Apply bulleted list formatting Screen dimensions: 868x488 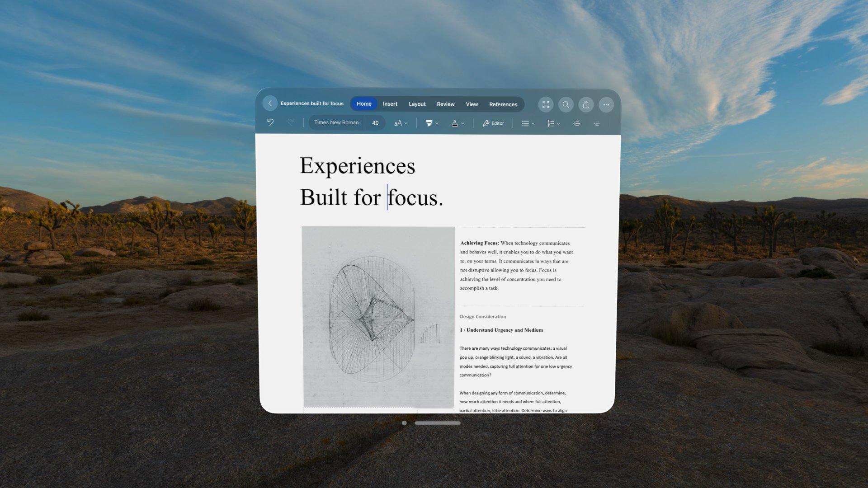click(x=525, y=123)
